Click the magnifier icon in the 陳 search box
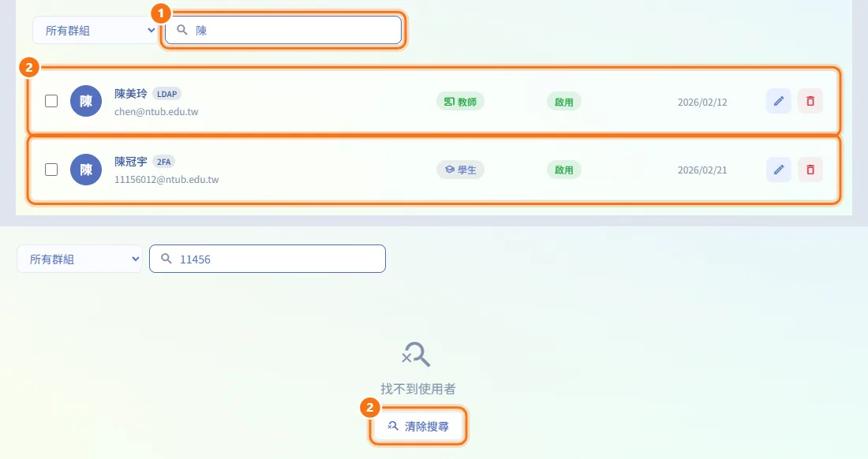868x459 pixels. pos(182,30)
